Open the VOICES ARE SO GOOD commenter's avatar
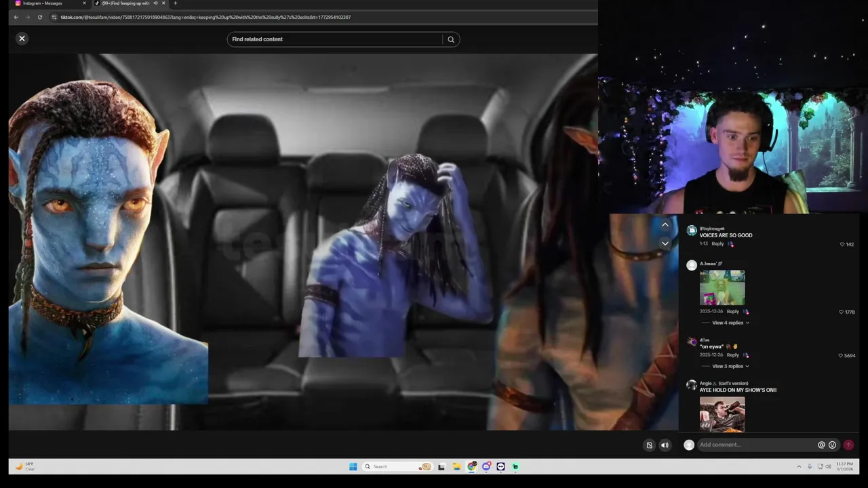Viewport: 868px width, 488px height. point(692,230)
